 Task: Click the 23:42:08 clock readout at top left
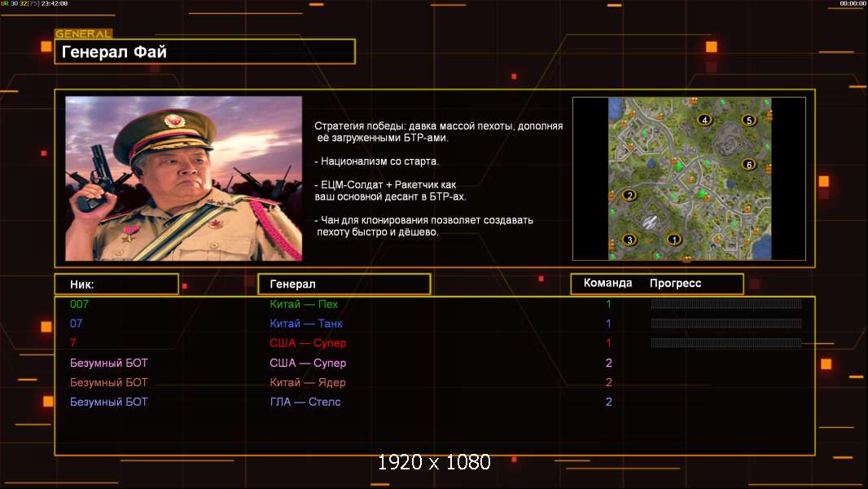(x=55, y=3)
